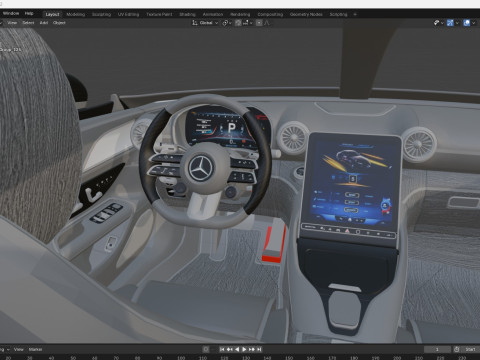Open the timeline Marker menu

click(35, 349)
